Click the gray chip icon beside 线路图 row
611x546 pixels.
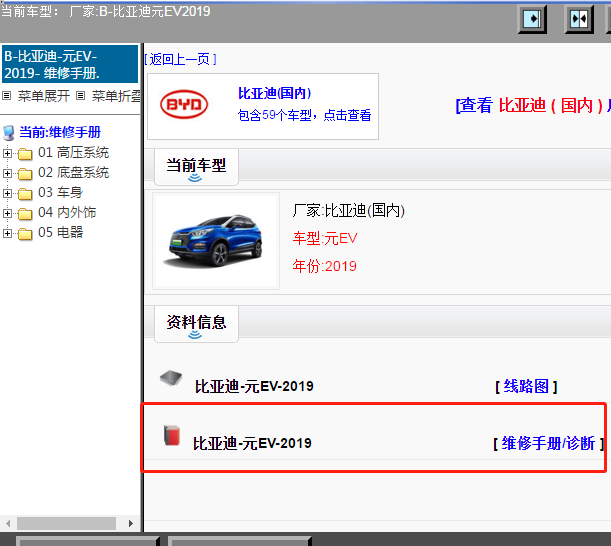[171, 378]
